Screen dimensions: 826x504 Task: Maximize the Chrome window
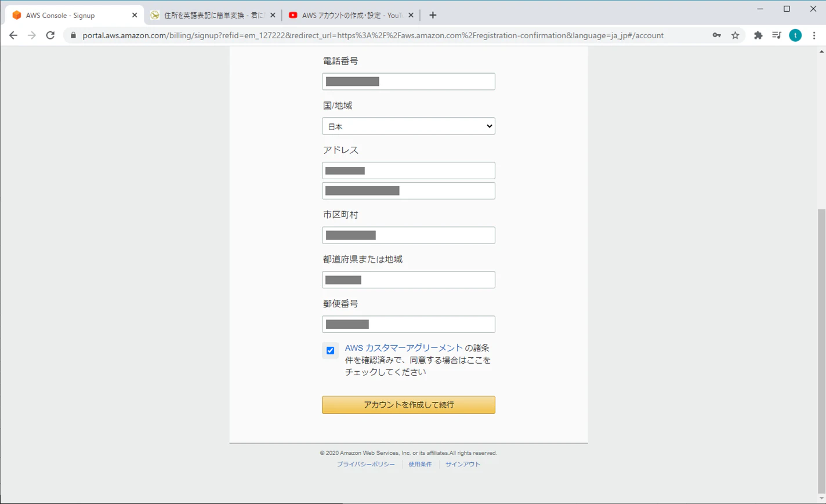tap(787, 9)
